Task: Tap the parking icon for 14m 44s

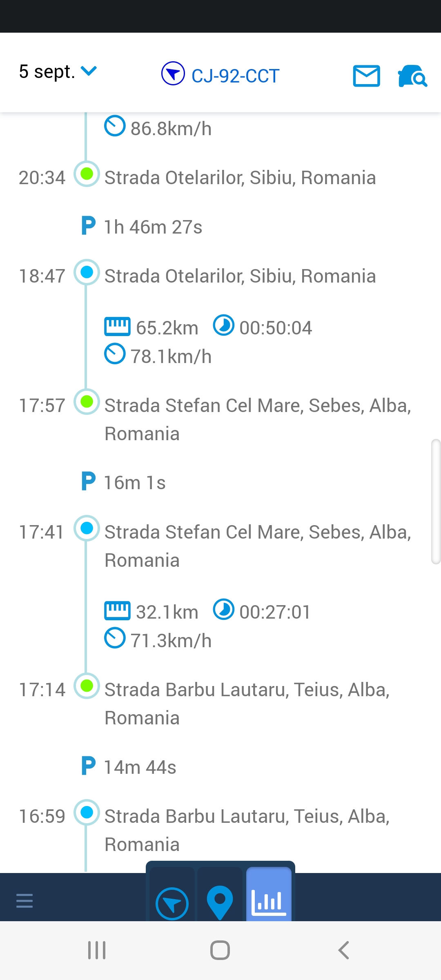Action: click(x=89, y=766)
